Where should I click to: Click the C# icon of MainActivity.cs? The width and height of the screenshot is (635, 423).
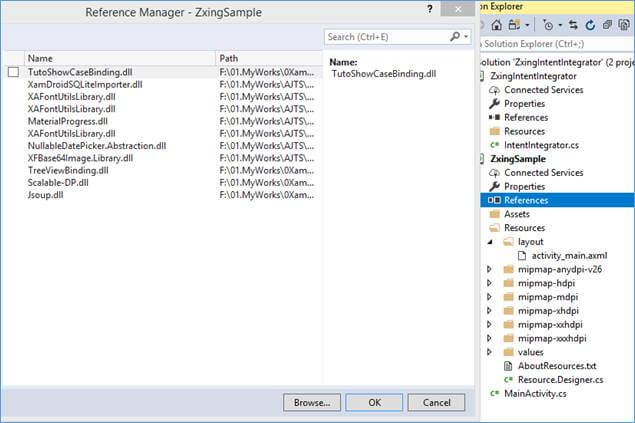[494, 393]
